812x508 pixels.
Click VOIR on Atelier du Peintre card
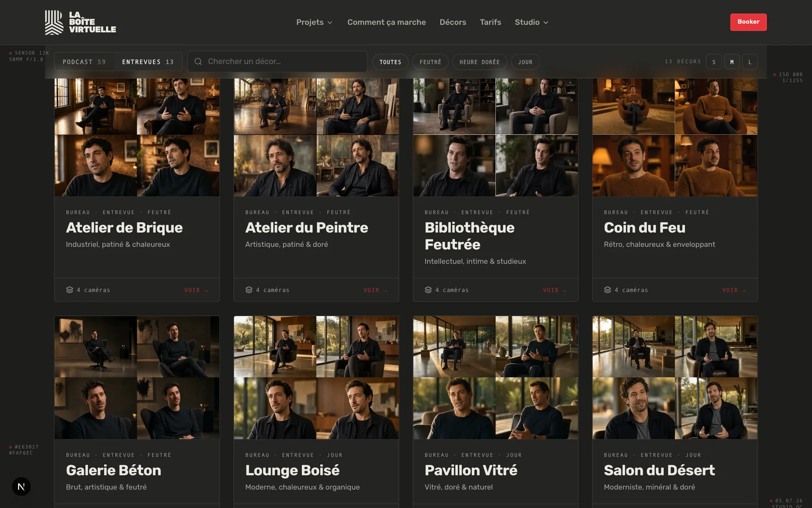click(x=375, y=290)
